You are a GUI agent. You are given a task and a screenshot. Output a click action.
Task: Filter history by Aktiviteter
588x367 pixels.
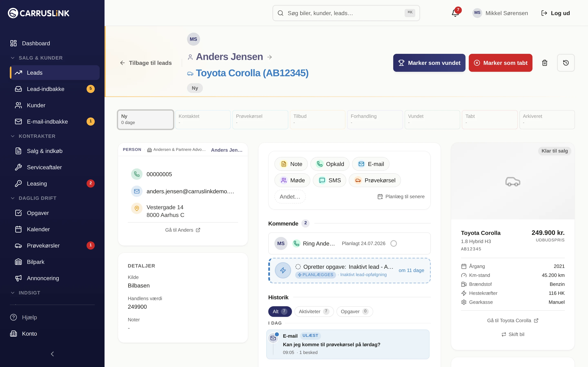pyautogui.click(x=314, y=311)
